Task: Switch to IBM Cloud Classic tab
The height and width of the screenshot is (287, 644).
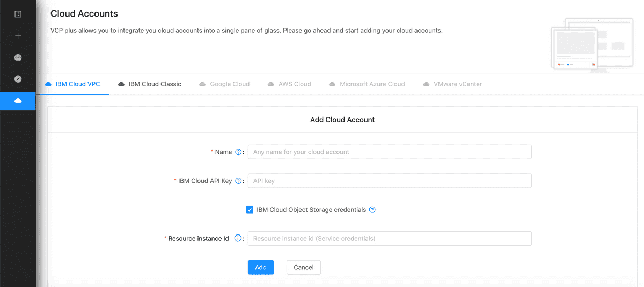Action: (150, 84)
